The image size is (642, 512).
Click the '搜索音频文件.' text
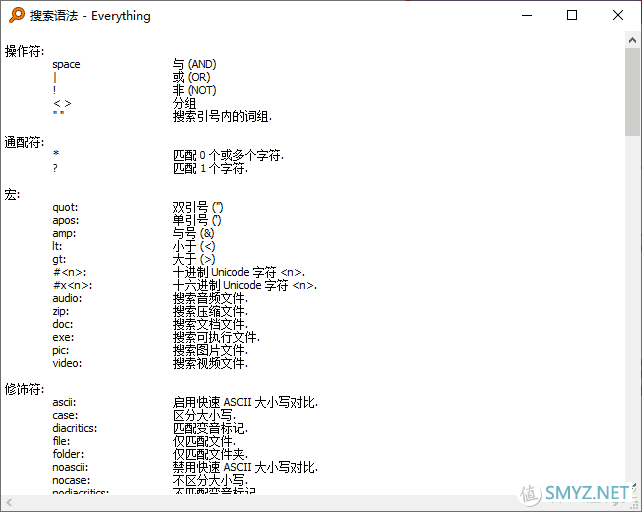(x=210, y=298)
